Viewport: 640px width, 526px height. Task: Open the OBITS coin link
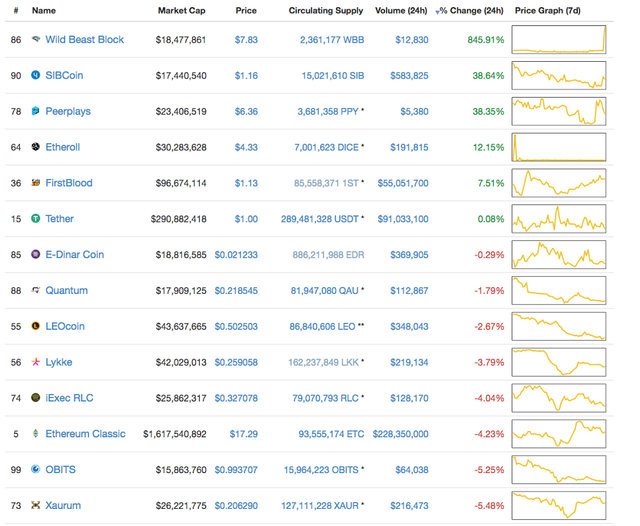pos(60,470)
